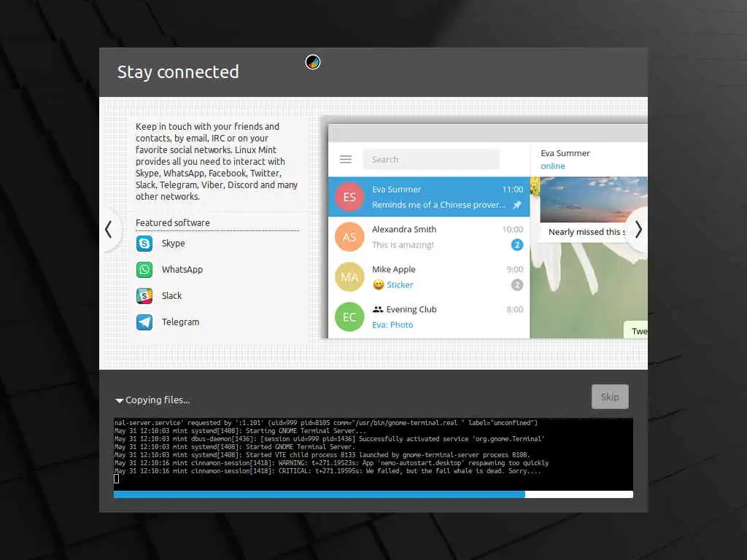Collapse the Copying files terminal expander
Viewport: 747px width, 560px height.
pyautogui.click(x=120, y=400)
